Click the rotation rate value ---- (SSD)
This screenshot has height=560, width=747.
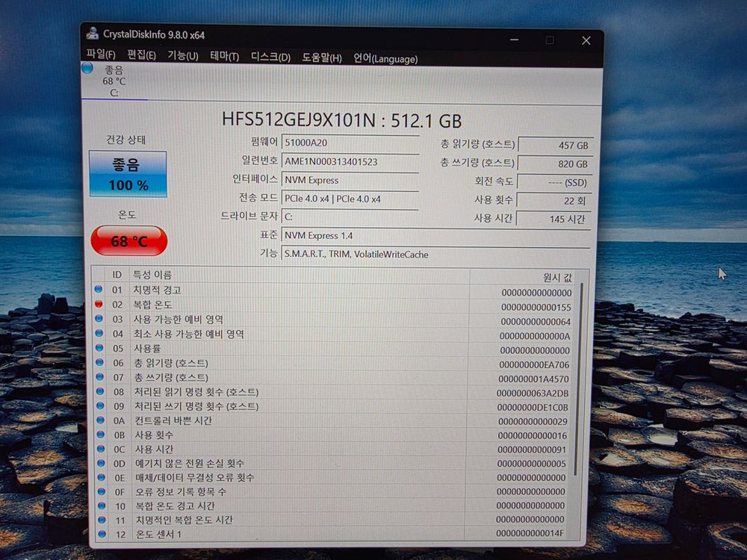pos(554,182)
